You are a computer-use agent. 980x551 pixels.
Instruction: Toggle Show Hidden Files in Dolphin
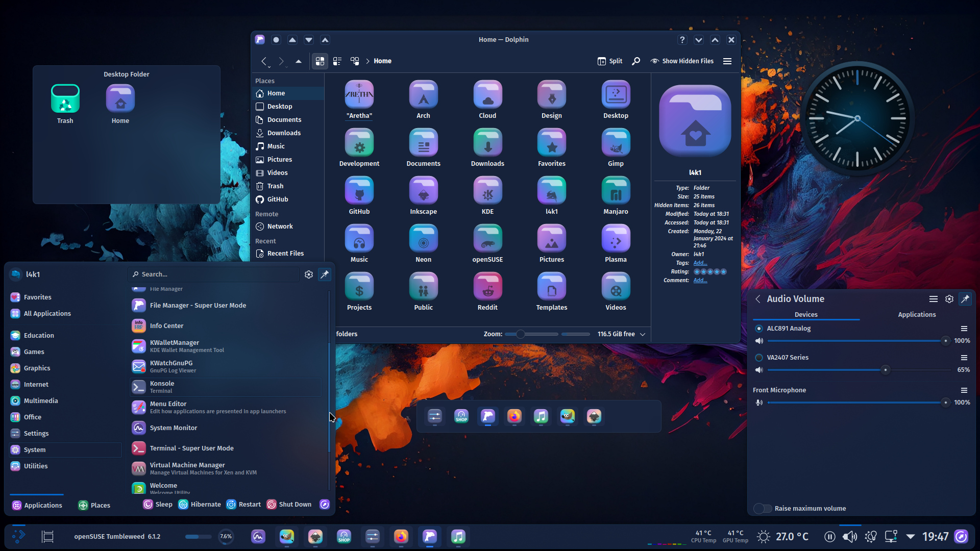[682, 61]
